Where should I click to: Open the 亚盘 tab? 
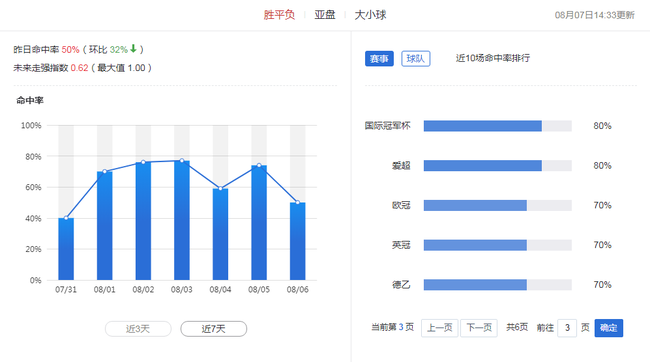325,15
